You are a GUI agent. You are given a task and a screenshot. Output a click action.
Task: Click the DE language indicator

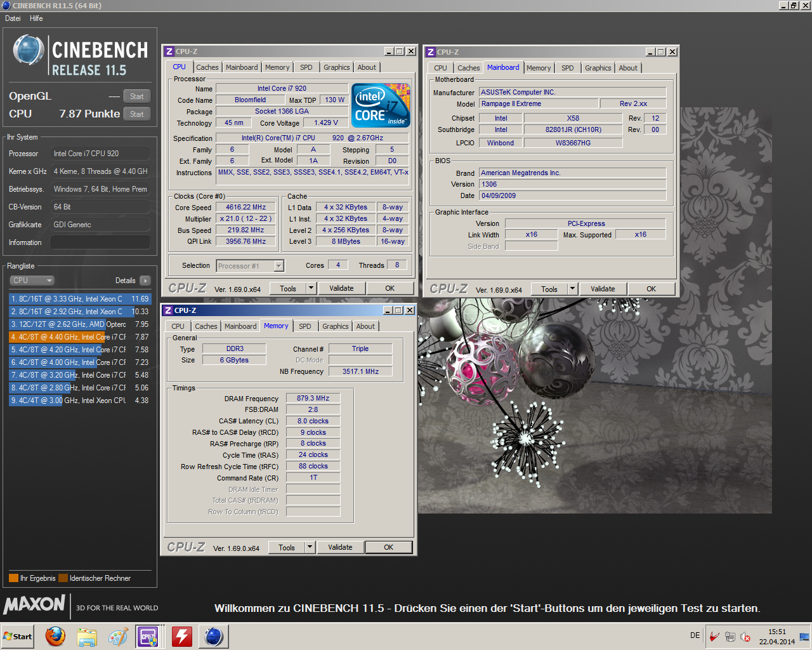click(x=695, y=635)
